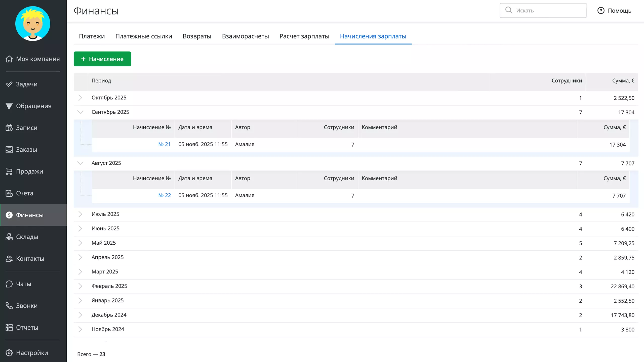Open Звонки phone handset icon
Image resolution: width=644 pixels, height=362 pixels.
point(9,306)
